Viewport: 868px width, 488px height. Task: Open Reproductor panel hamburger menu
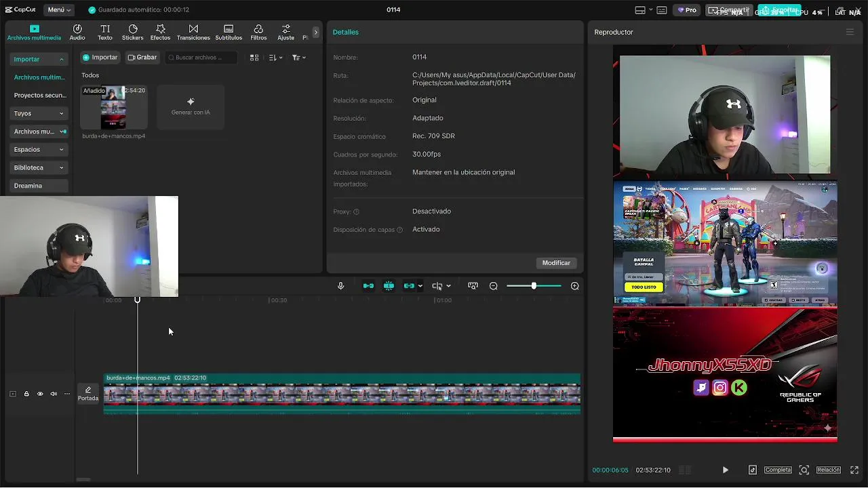(x=850, y=32)
